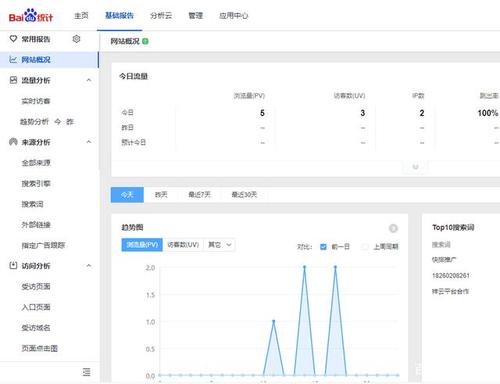Enable the 上周同期 comparison checkbox
The image size is (500, 384).
(x=365, y=247)
